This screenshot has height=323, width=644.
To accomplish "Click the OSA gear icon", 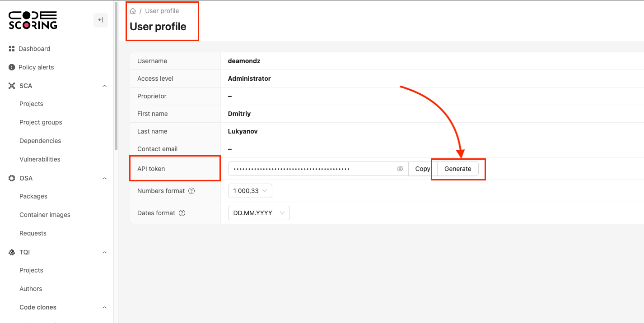I will [x=11, y=178].
